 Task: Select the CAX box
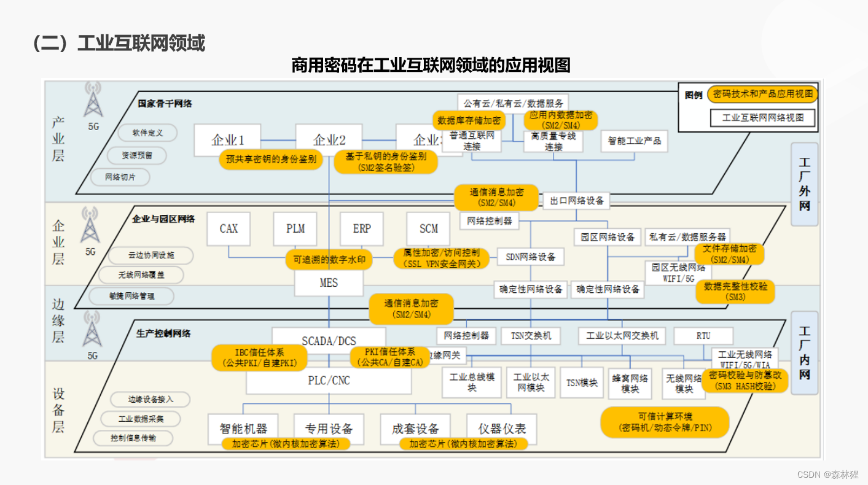click(x=229, y=229)
